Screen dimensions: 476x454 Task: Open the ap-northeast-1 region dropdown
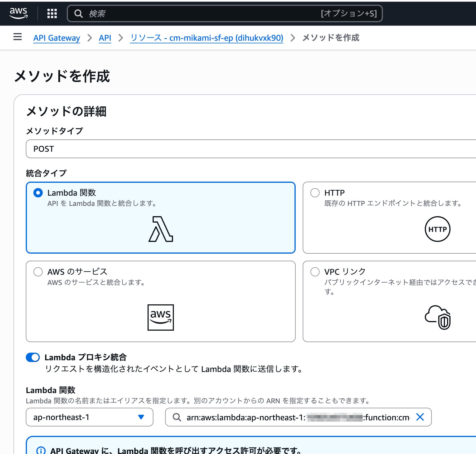point(90,417)
